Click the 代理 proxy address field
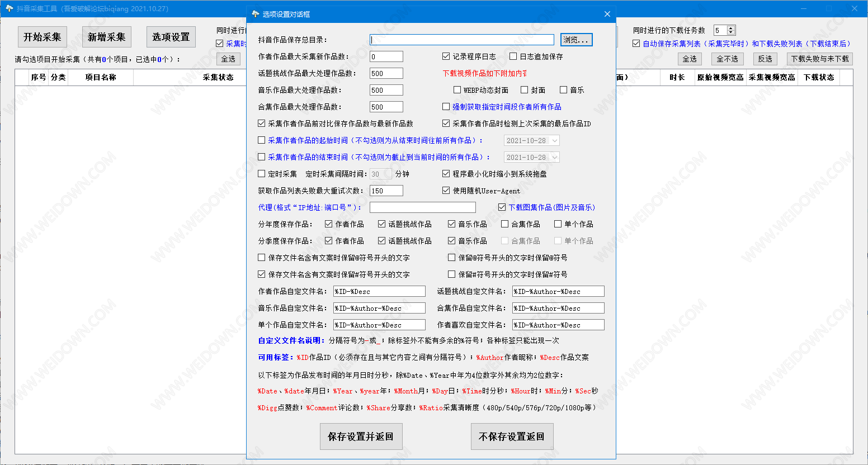 tap(423, 207)
